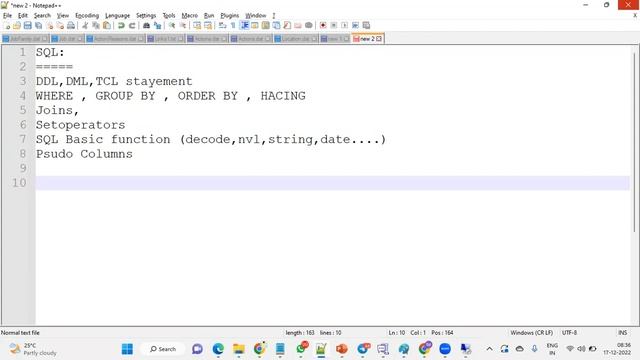Open the Search menu
The width and height of the screenshot is (640, 360).
tap(42, 16)
